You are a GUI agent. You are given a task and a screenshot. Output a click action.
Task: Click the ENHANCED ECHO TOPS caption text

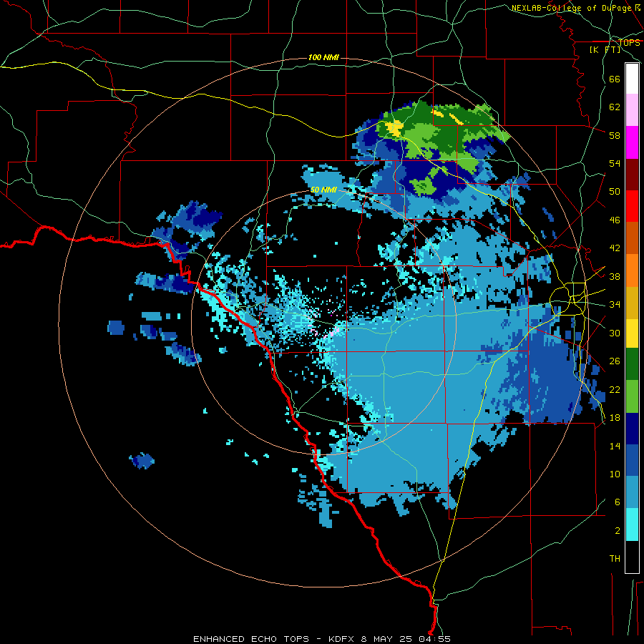pyautogui.click(x=250, y=639)
